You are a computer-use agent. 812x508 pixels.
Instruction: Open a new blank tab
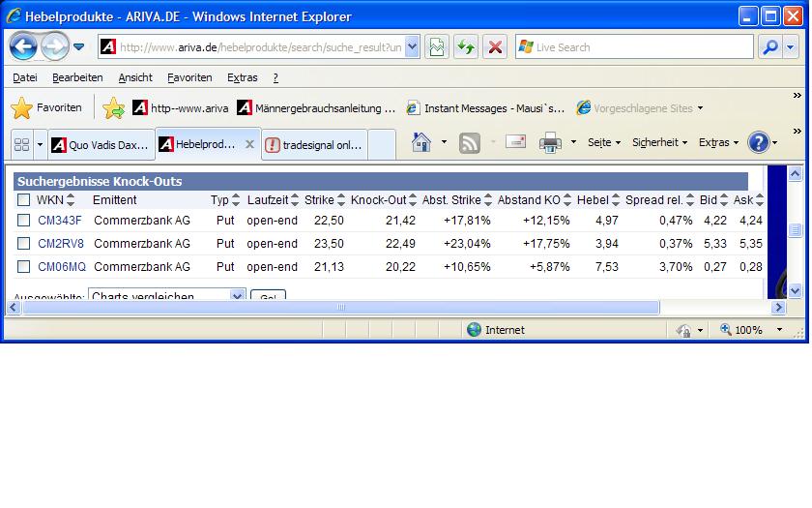[382, 144]
